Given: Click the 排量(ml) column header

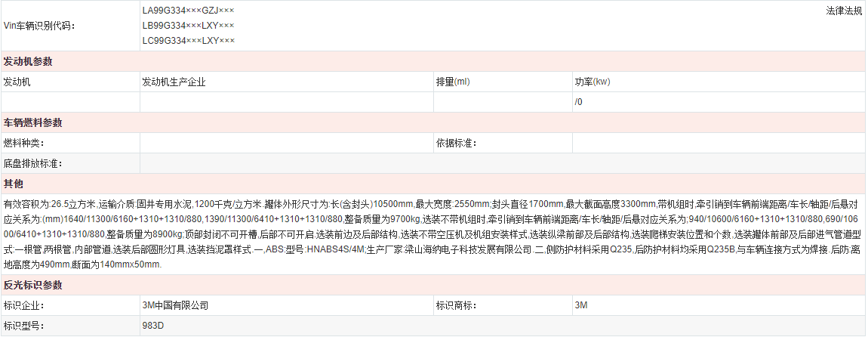Looking at the screenshot, I should pos(452,82).
